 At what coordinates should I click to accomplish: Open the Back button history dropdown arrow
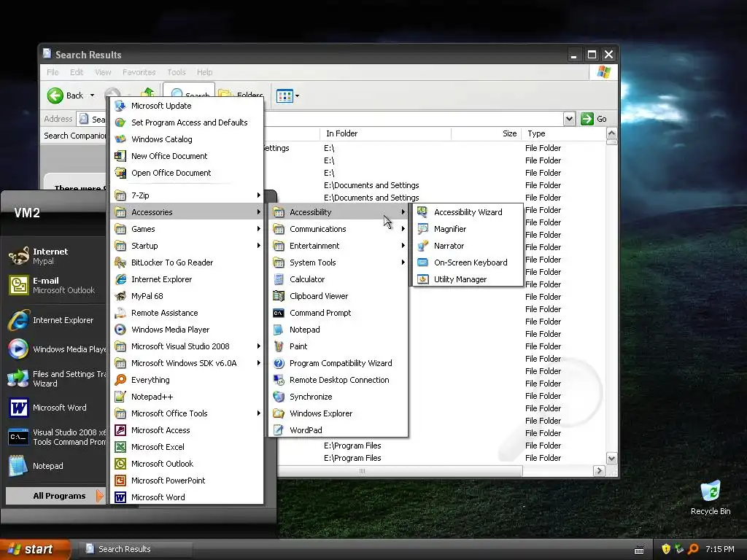(x=92, y=96)
